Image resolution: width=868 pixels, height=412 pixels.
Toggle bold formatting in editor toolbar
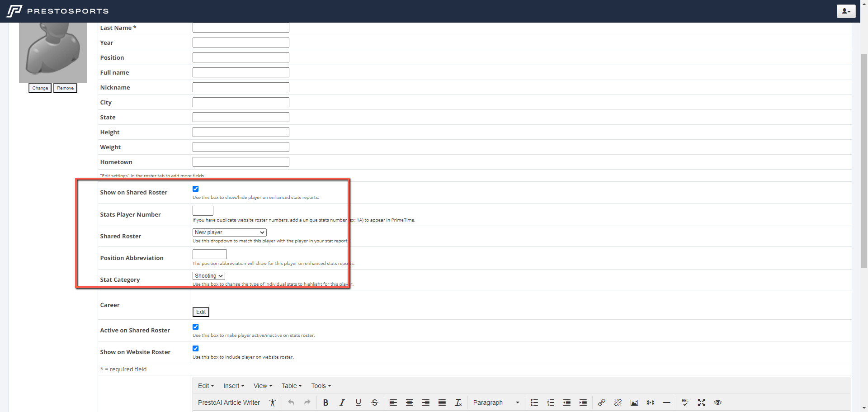click(x=325, y=403)
